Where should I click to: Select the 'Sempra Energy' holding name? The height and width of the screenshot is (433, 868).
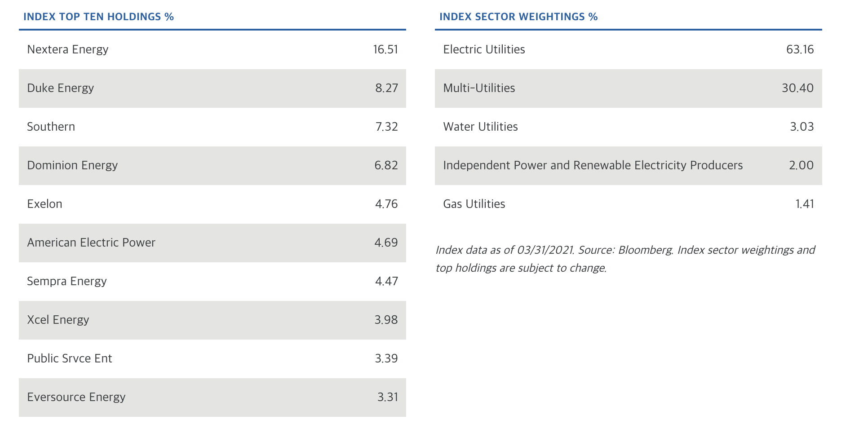67,281
